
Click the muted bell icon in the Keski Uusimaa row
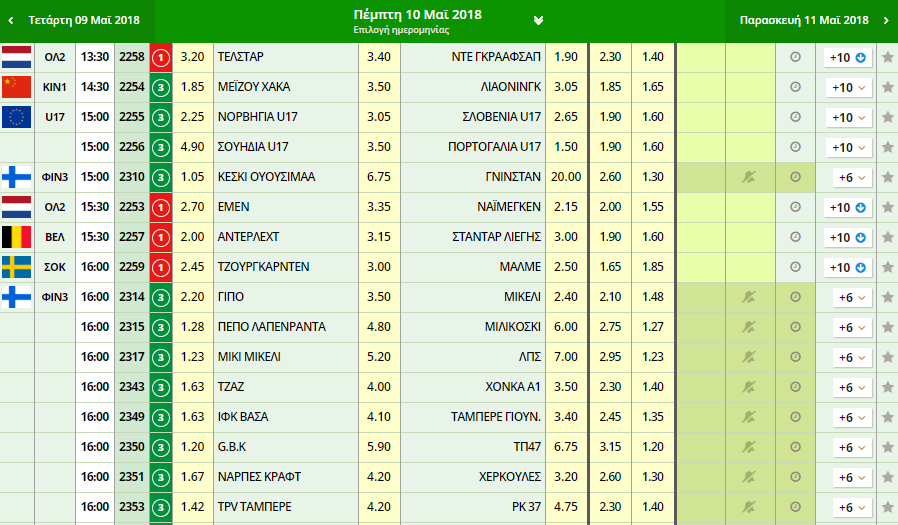(747, 178)
